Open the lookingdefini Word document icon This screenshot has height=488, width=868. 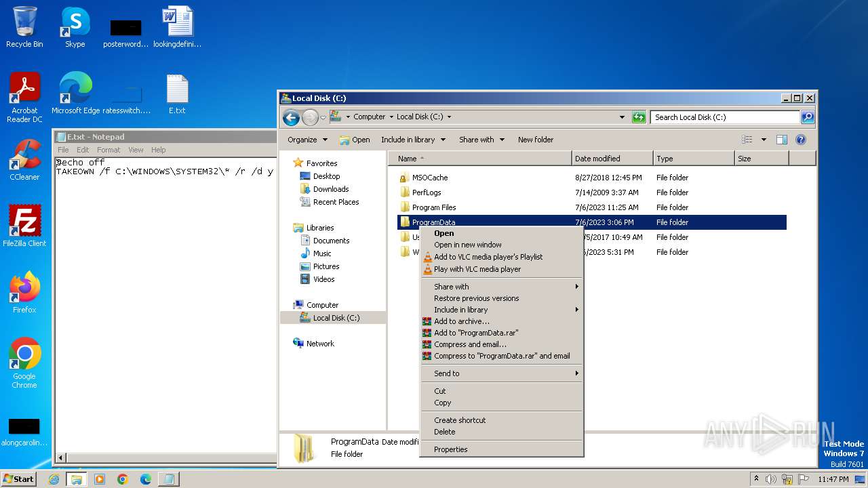coord(177,27)
